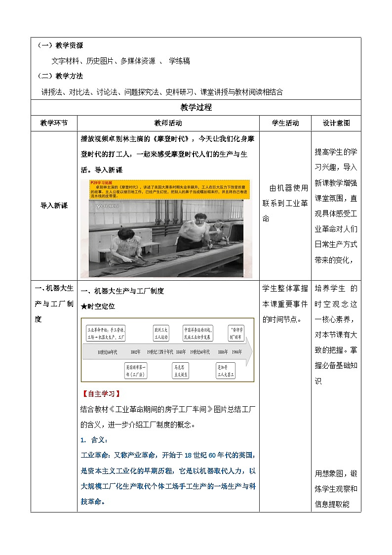392x555 pixels.
Task: Click the 中国洋务运动开始 box in timeline
Action: (x=197, y=334)
